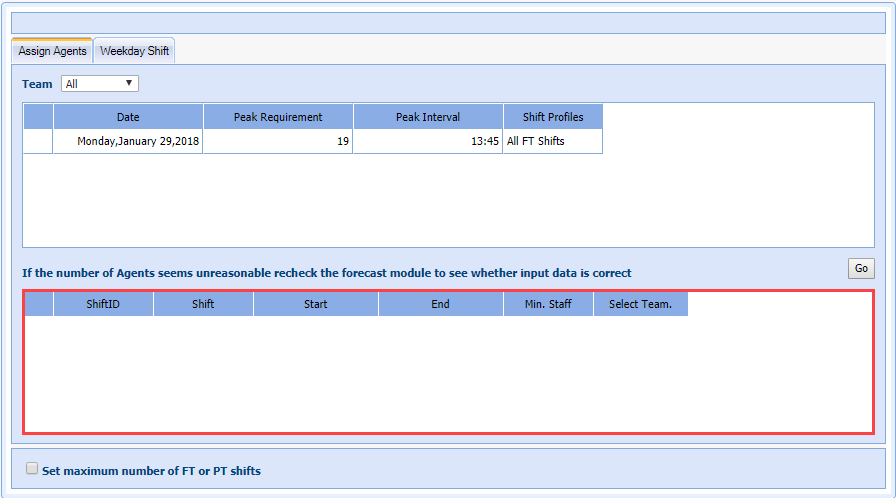This screenshot has height=498, width=896.
Task: Click the Peak Requirement column header
Action: click(x=278, y=117)
